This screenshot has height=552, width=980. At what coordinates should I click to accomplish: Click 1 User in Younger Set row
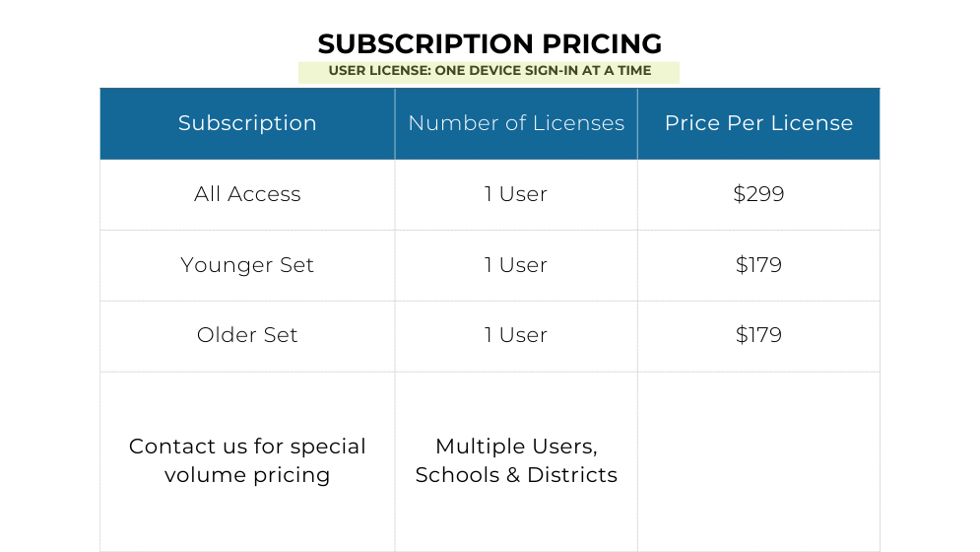click(516, 265)
